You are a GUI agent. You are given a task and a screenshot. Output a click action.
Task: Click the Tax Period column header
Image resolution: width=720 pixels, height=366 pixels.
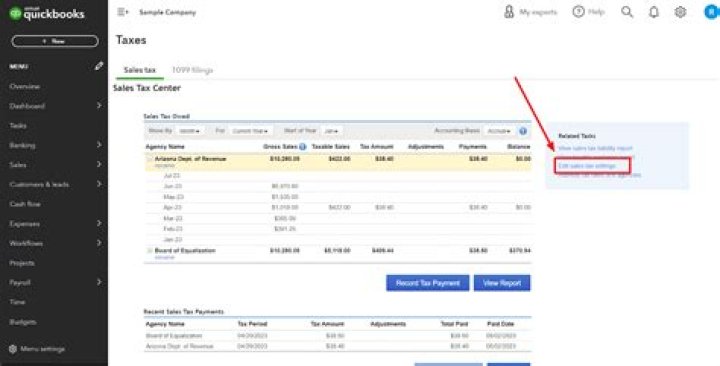pos(252,324)
